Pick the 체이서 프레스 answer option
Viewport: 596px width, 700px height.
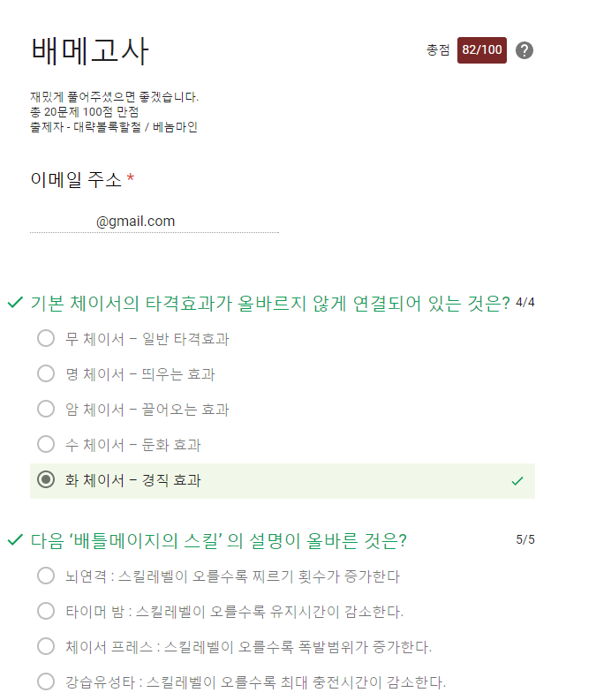tap(47, 646)
